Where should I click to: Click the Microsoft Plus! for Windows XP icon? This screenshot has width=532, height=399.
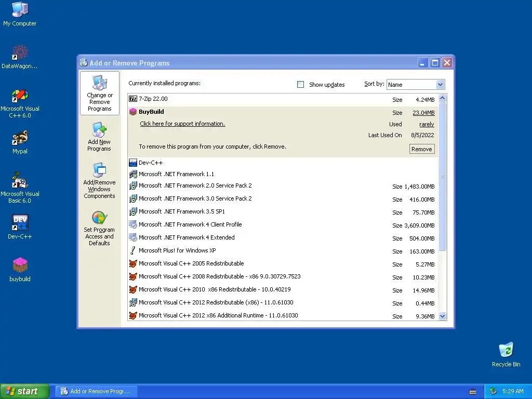(x=133, y=250)
